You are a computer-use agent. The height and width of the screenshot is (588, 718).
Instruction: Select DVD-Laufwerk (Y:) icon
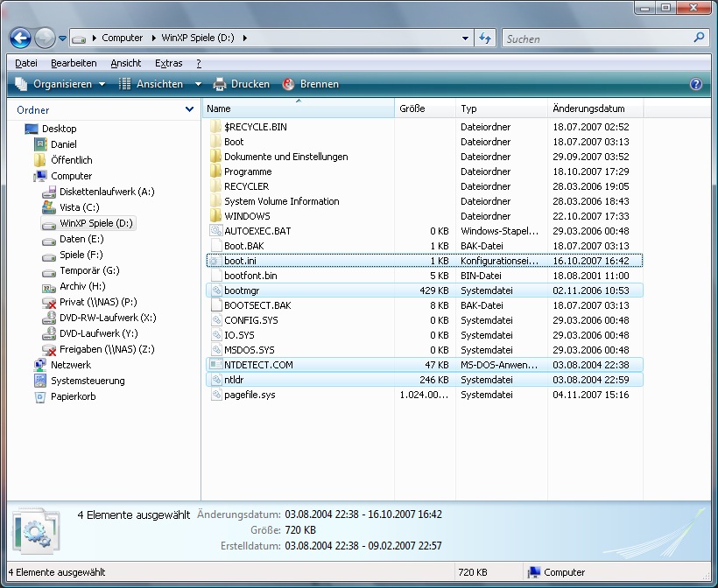click(x=48, y=333)
